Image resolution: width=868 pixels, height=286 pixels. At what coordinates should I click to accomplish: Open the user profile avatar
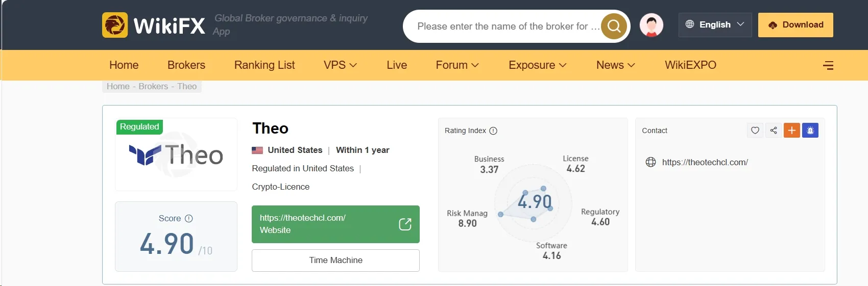click(652, 25)
